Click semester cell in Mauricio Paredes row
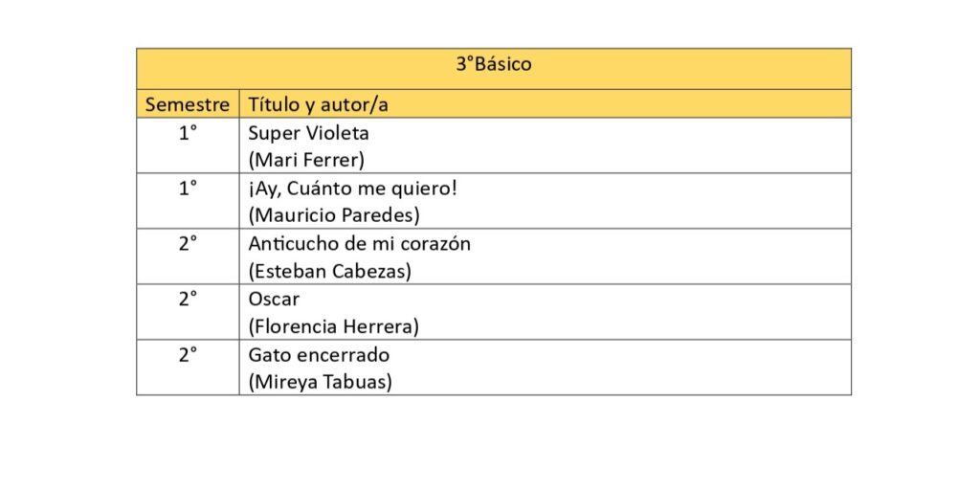 pyautogui.click(x=188, y=189)
